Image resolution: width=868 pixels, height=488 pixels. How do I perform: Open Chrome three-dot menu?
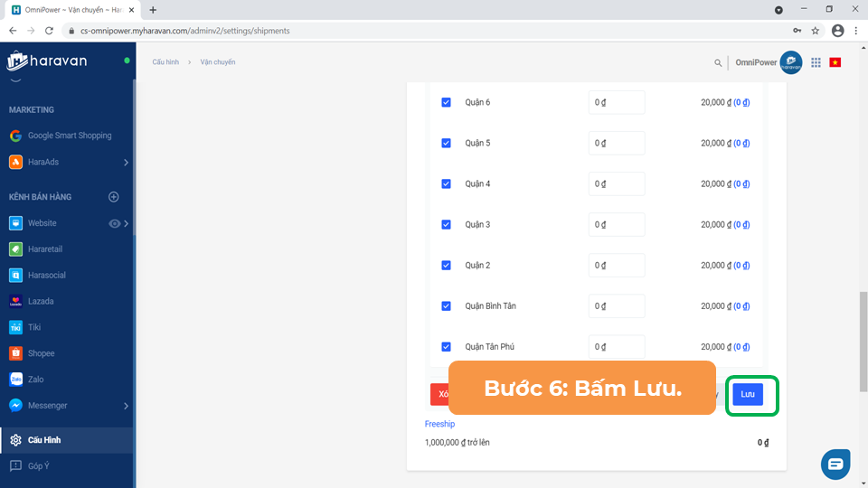856,31
